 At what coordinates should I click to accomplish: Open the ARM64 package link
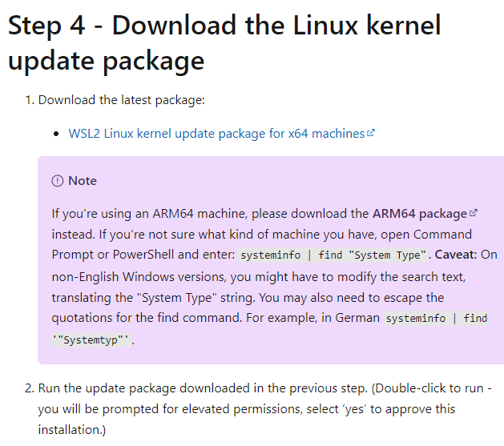point(419,214)
